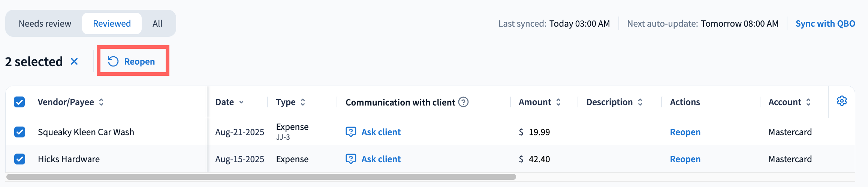Switch to the All tab
This screenshot has height=187, width=868.
(x=157, y=24)
